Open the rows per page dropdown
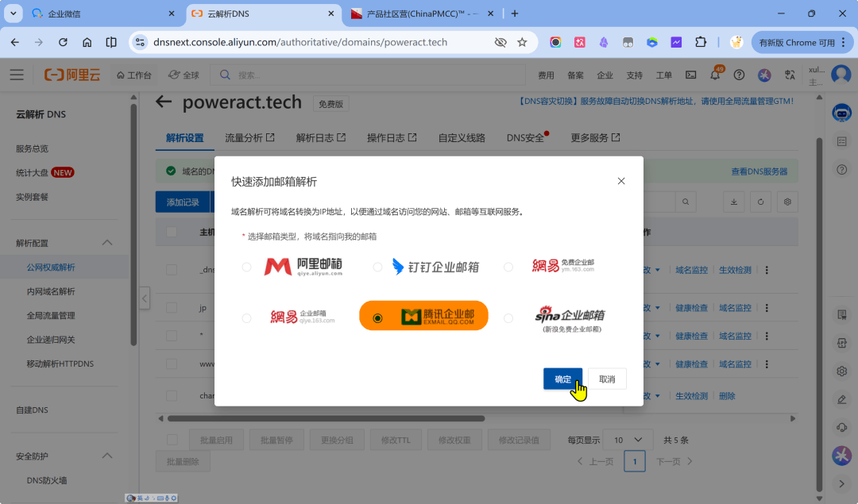This screenshot has width=858, height=504. point(628,440)
